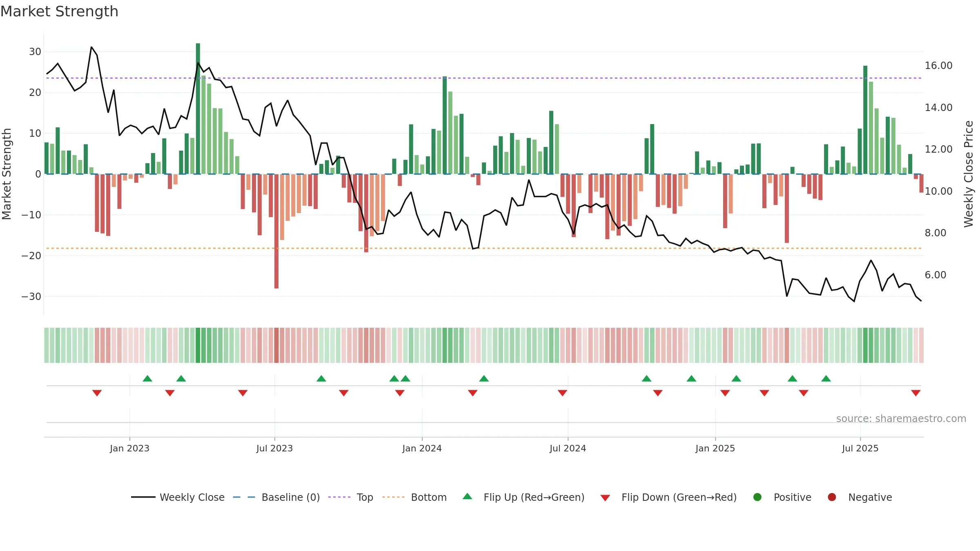Click the 10.00 price axis tick
This screenshot has height=551, width=980.
[938, 191]
